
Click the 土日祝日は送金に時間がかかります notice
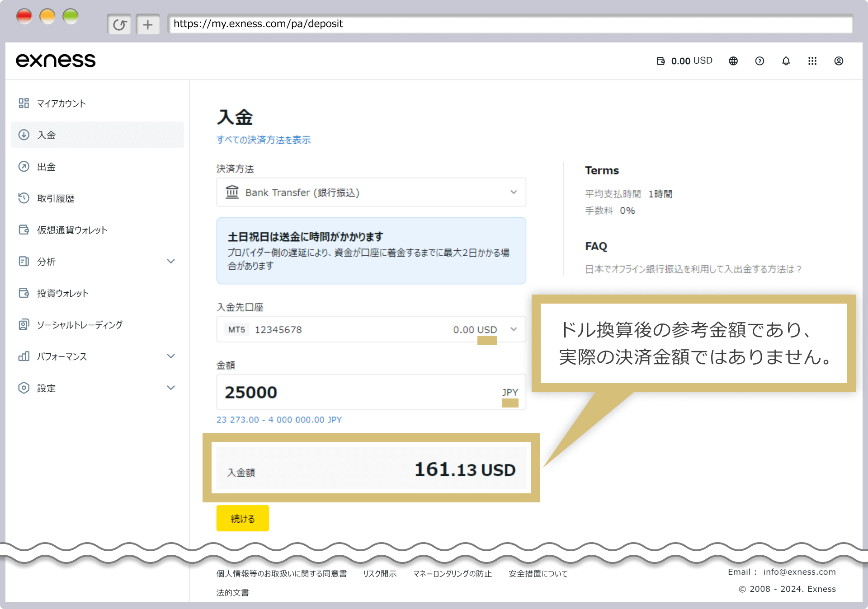click(371, 251)
